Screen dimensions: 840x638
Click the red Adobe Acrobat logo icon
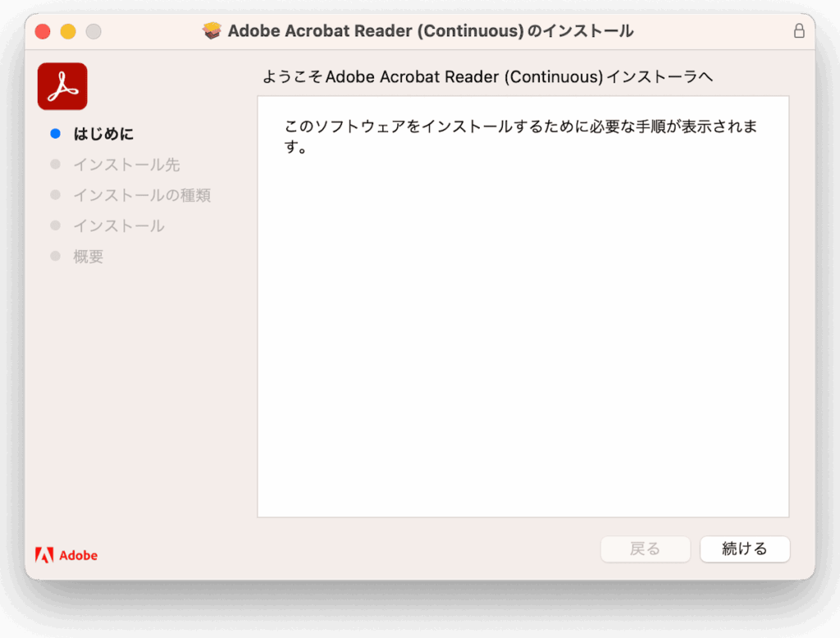click(x=62, y=86)
